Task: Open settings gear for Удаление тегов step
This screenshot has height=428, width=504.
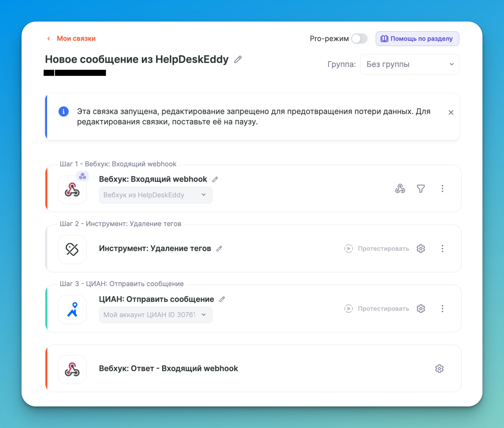Action: coord(421,248)
